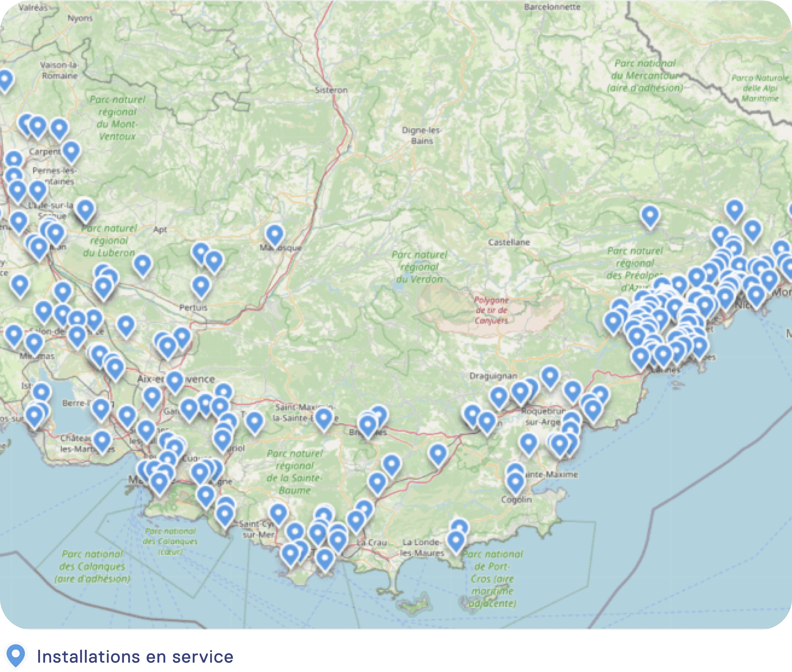The image size is (792, 672).
Task: Click 'Parc naturel régional du Verdon' label
Action: (x=419, y=267)
